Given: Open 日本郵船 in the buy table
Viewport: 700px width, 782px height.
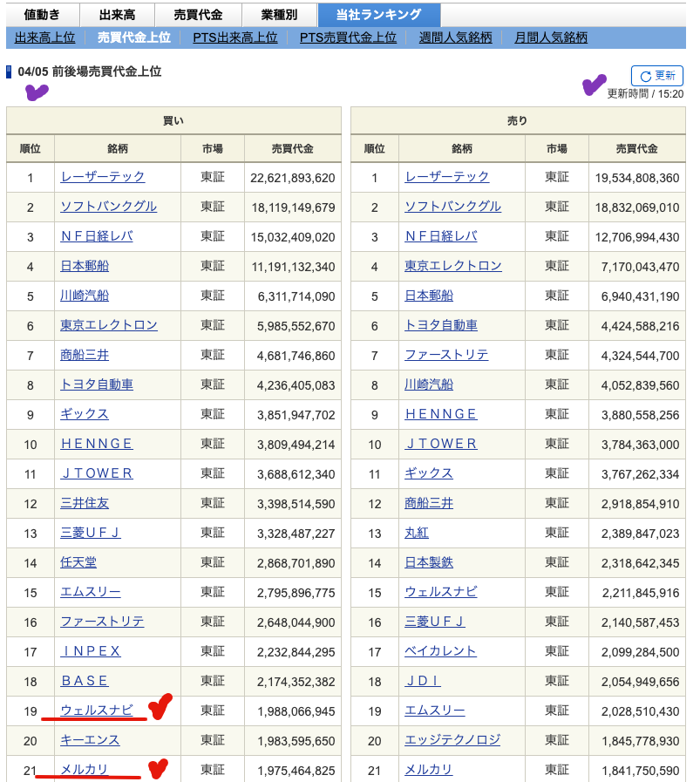Looking at the screenshot, I should [x=85, y=266].
